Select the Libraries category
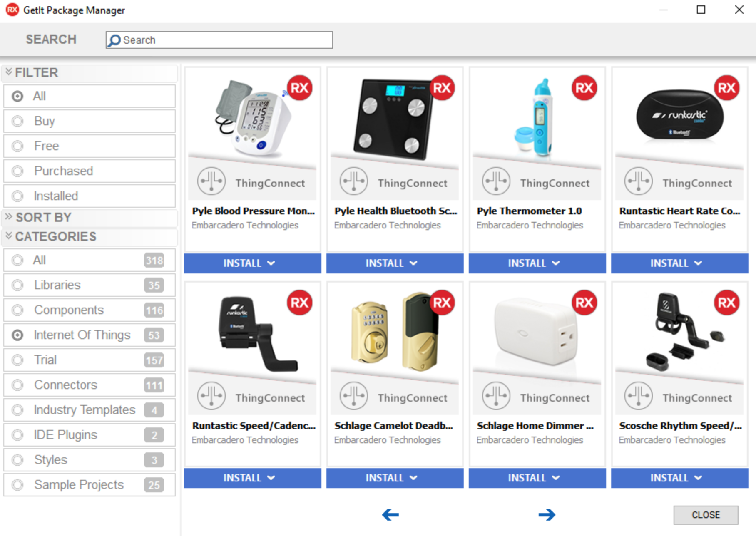Viewport: 756px width, 536px height. pyautogui.click(x=89, y=285)
